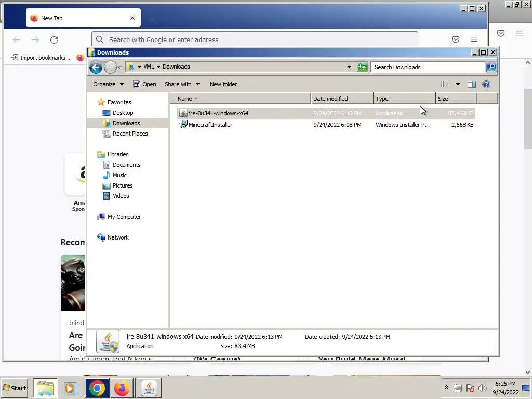Screen dimensions: 532x399
Task: Click the Search Downloads field
Action: [x=428, y=67]
